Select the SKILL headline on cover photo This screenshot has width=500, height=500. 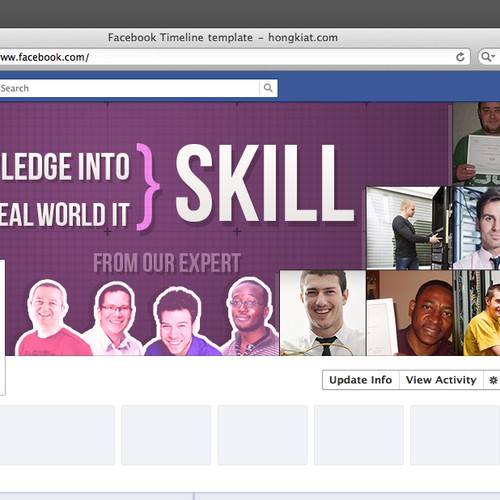265,183
